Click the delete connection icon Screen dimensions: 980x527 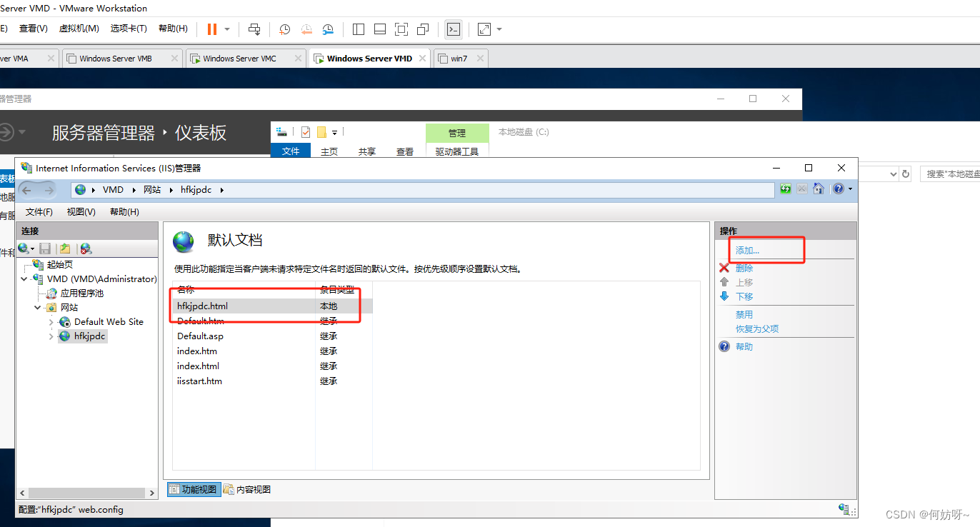tap(86, 249)
